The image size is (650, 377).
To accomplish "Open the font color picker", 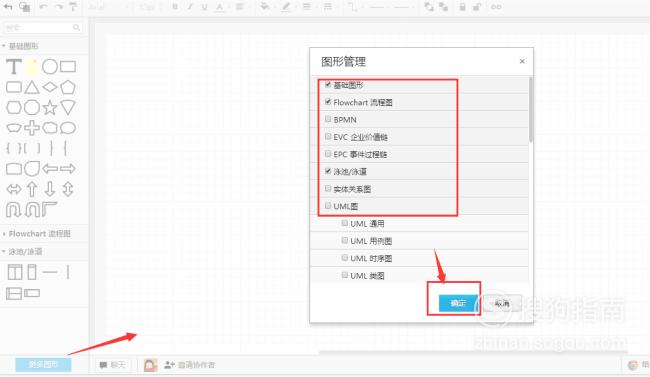I will click(220, 7).
